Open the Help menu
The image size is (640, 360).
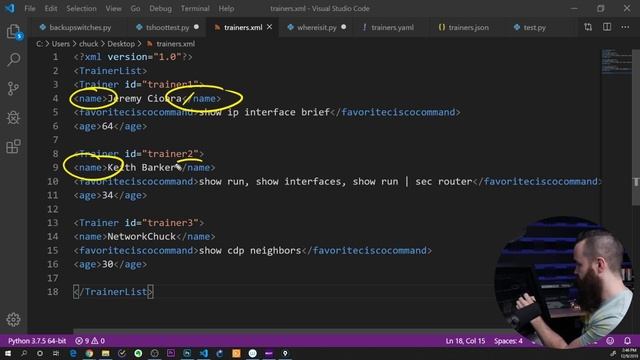point(226,8)
